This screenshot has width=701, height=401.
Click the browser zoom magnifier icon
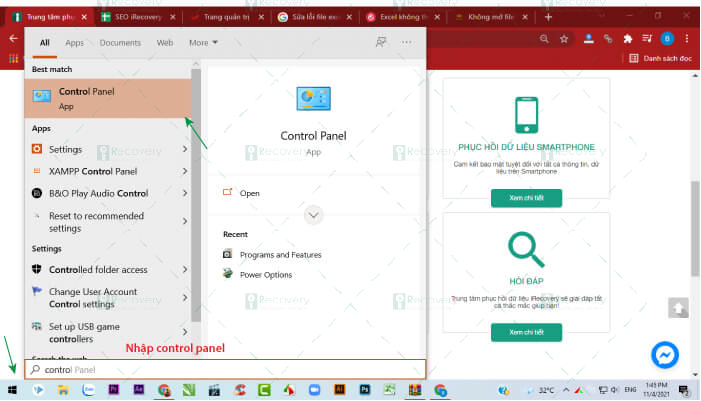pos(544,39)
